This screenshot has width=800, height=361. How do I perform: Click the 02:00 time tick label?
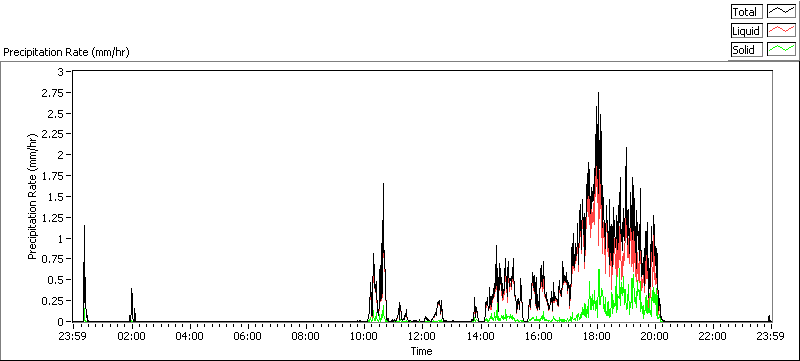coord(132,336)
